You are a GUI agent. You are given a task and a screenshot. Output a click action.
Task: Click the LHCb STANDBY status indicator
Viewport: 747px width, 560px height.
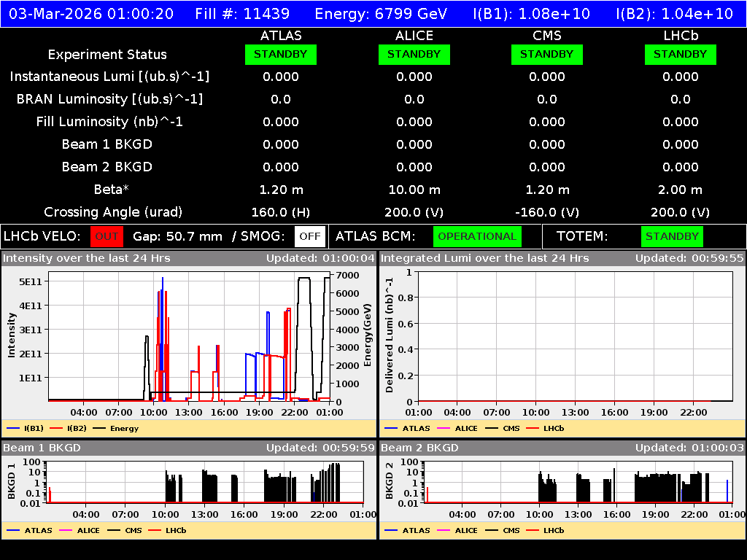click(x=680, y=54)
